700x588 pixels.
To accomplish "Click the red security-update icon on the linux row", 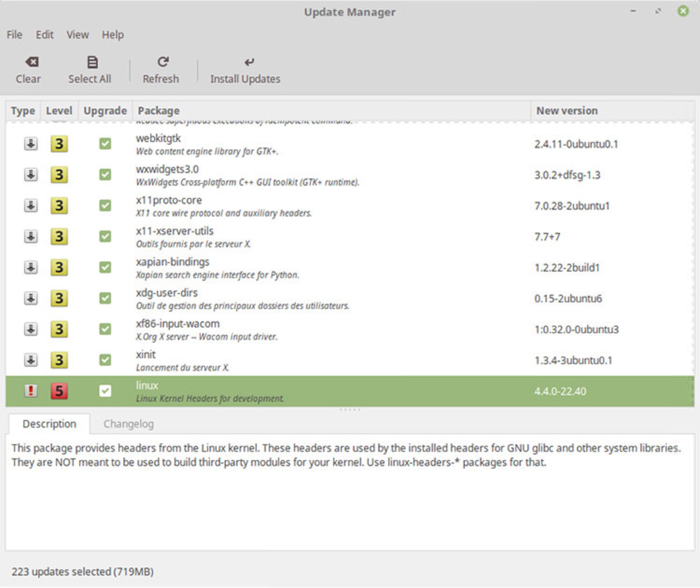I will (x=31, y=391).
